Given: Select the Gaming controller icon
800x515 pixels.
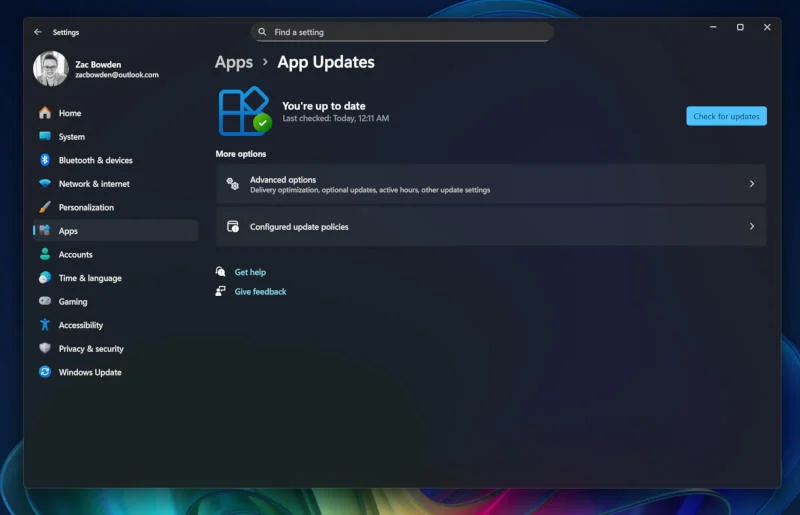Looking at the screenshot, I should [45, 301].
